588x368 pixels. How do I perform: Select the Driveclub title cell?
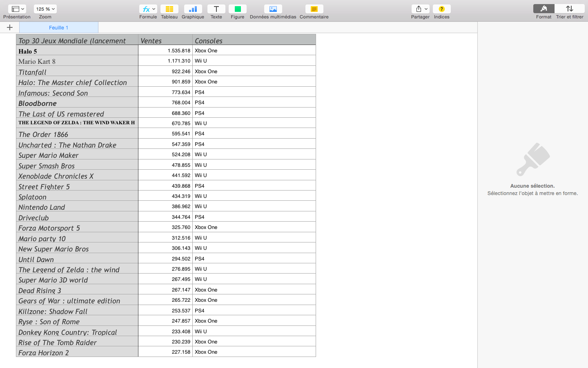click(77, 217)
